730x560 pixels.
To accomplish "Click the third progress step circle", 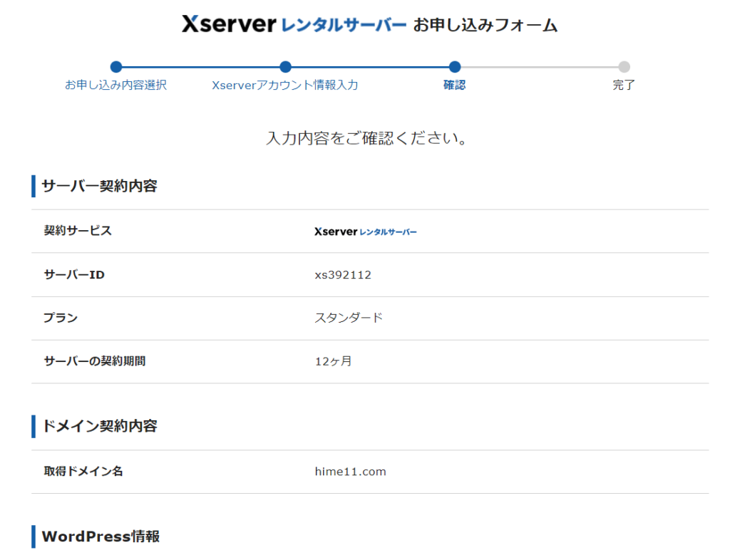I will [455, 67].
